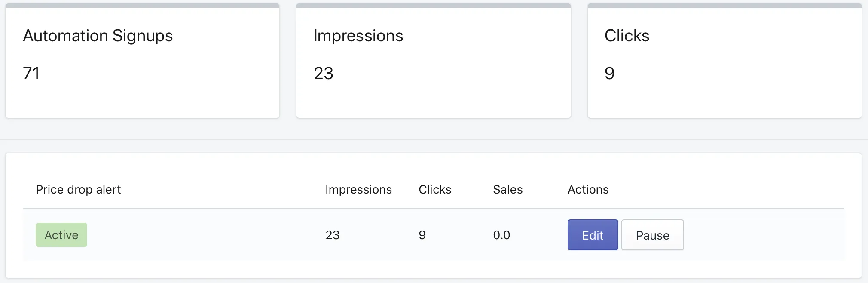Click the Clicks column header in table

click(x=435, y=190)
